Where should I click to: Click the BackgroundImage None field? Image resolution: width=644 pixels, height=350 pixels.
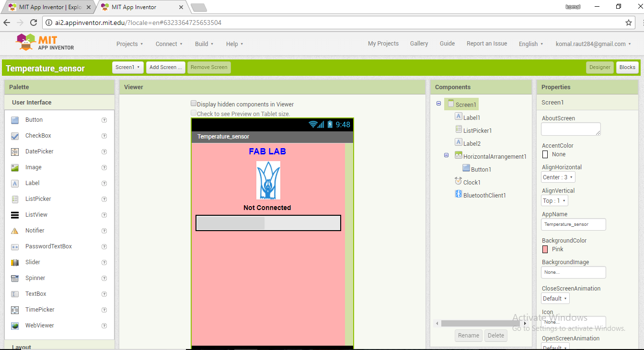click(574, 272)
